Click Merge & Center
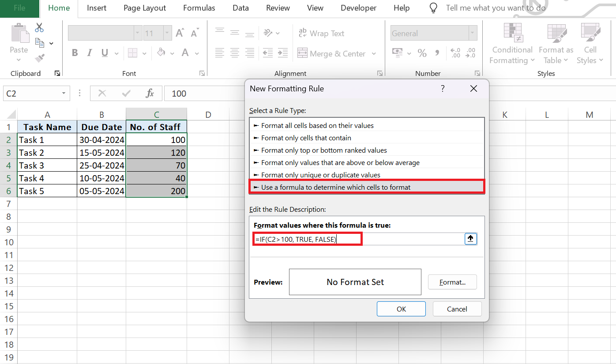616x364 pixels. tap(331, 53)
